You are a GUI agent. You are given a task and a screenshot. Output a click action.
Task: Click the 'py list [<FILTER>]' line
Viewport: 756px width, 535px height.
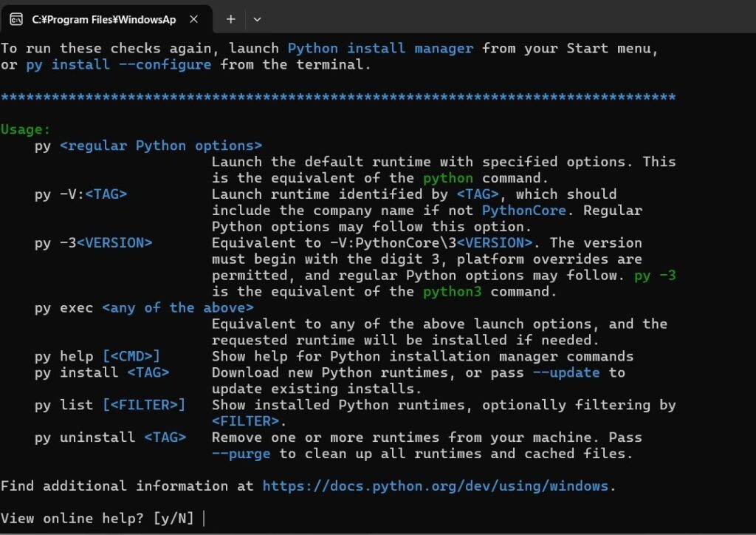[111, 405]
